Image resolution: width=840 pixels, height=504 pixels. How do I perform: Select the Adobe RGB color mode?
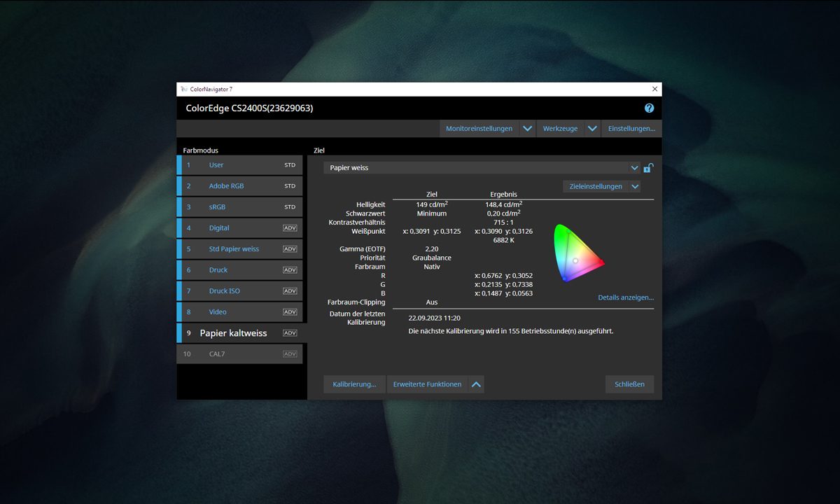(x=226, y=186)
